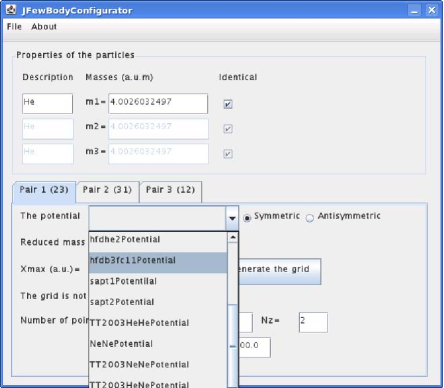Switch to the Pair 2 (31) tab
Screen dimensions: 444x388
[x=107, y=191]
